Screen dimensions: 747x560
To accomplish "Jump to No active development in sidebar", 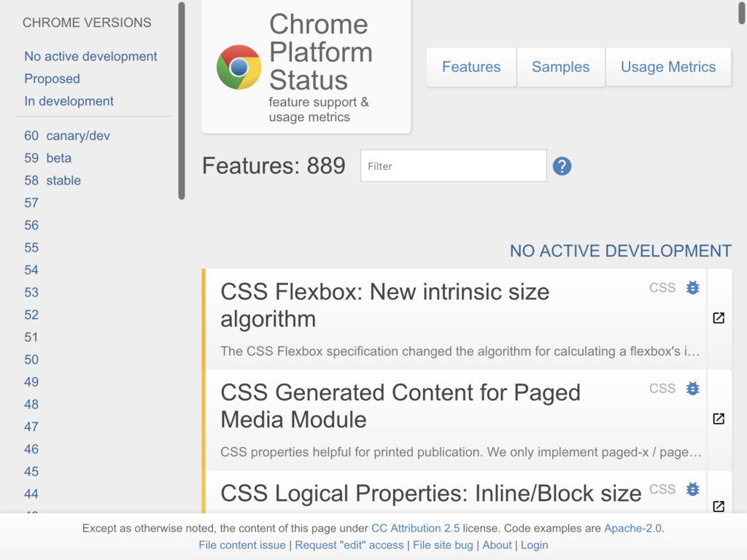I will [x=90, y=56].
